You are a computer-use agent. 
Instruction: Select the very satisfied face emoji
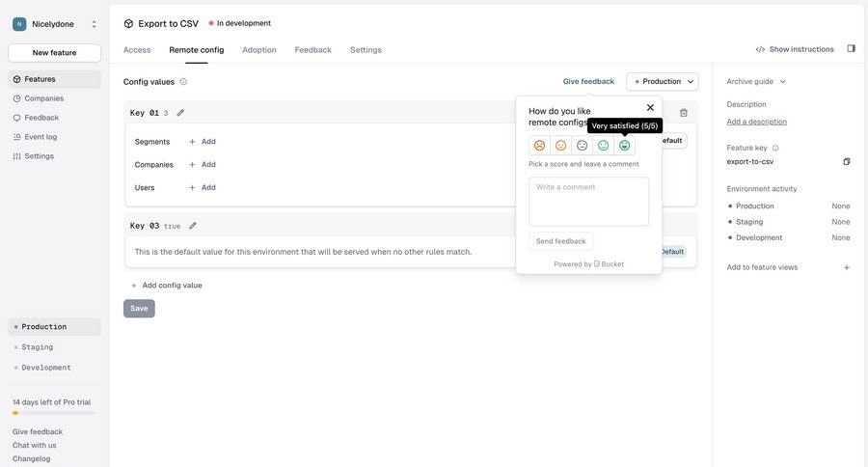coord(624,145)
